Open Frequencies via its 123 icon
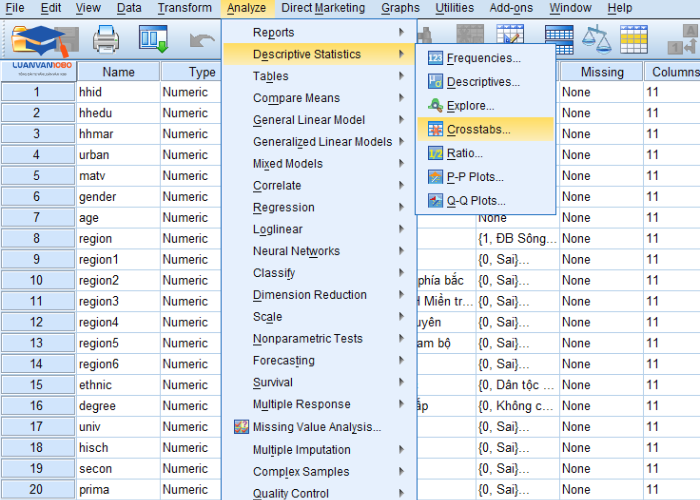Viewport: 700px width, 500px height. point(435,58)
